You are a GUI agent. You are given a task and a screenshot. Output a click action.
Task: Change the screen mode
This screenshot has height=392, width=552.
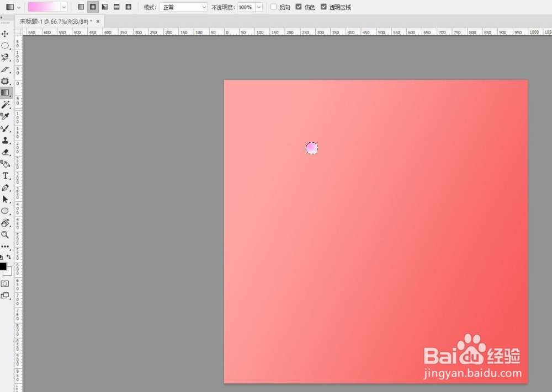(5, 296)
